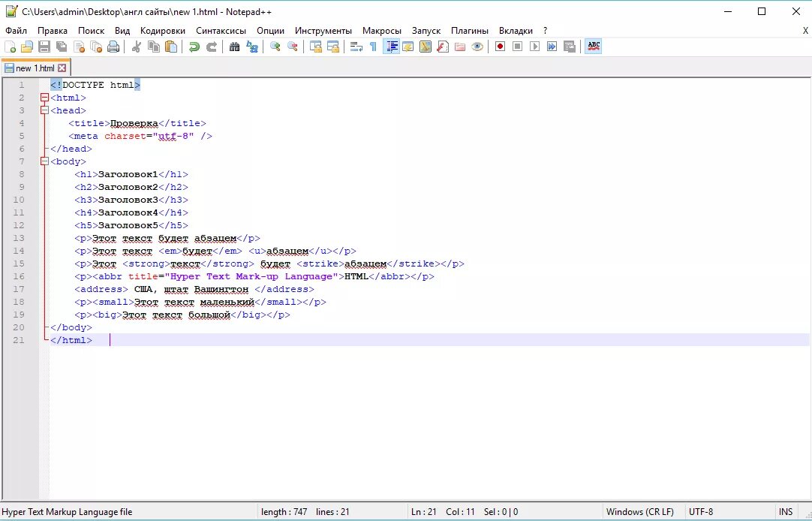Collapse the body element fold on line 7

pos(43,161)
